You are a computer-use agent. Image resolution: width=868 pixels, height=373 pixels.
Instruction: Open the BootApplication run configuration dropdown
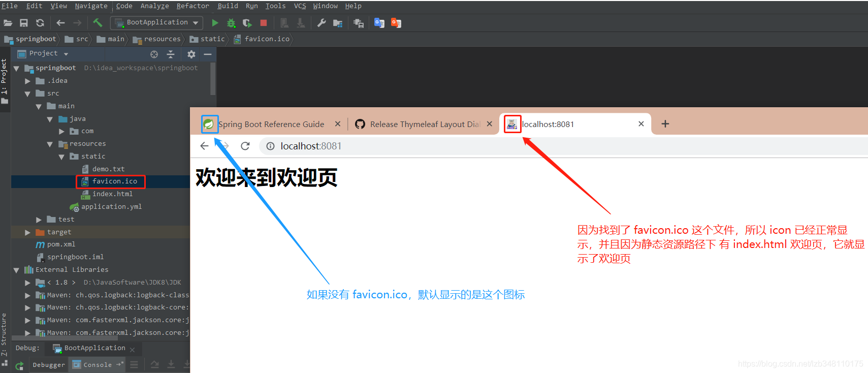(157, 23)
